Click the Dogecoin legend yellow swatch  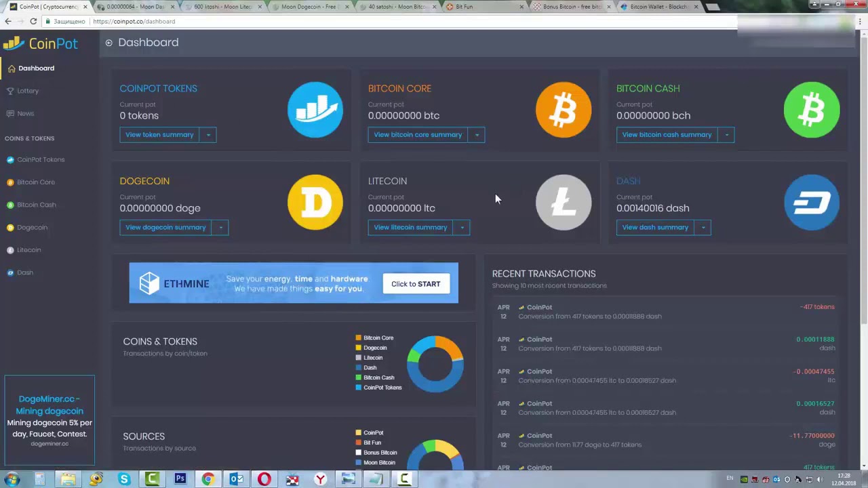coord(358,348)
